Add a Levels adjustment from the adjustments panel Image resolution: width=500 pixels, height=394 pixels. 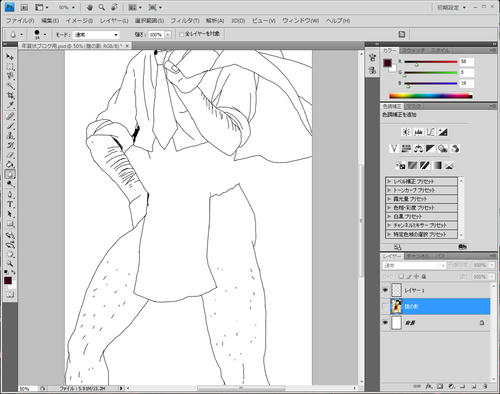pos(418,132)
